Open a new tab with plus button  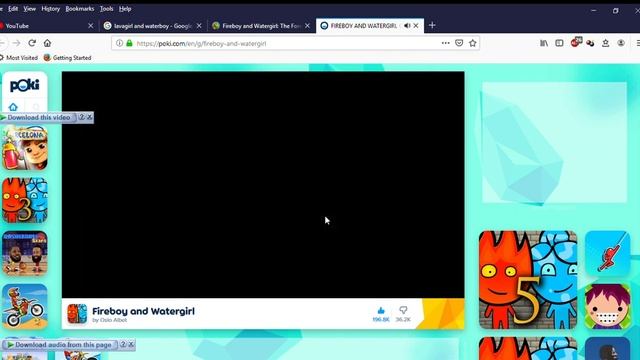[432, 25]
